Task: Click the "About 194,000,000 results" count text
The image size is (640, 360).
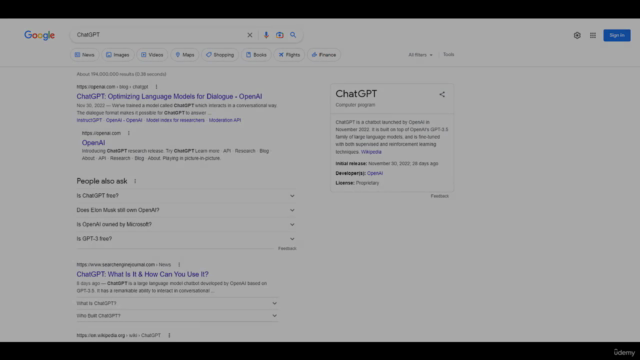Action: (x=121, y=74)
